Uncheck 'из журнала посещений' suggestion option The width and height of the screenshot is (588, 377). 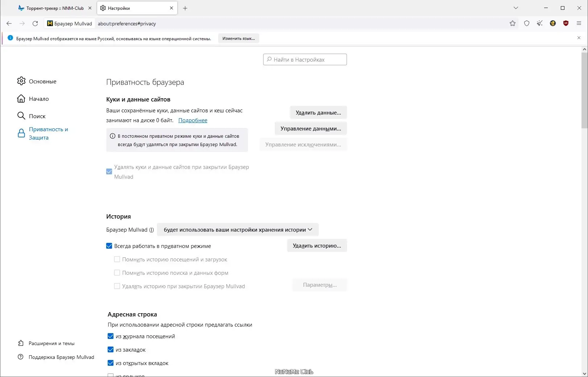tap(111, 336)
